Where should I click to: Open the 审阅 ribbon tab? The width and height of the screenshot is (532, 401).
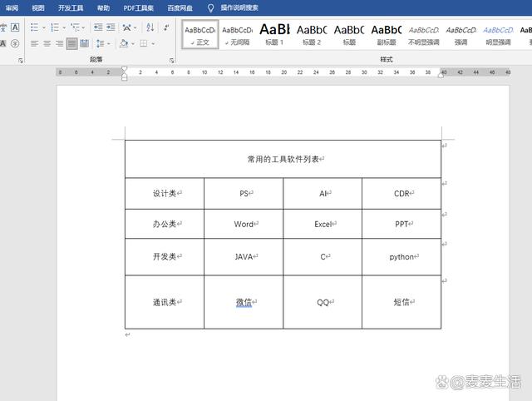(12, 7)
